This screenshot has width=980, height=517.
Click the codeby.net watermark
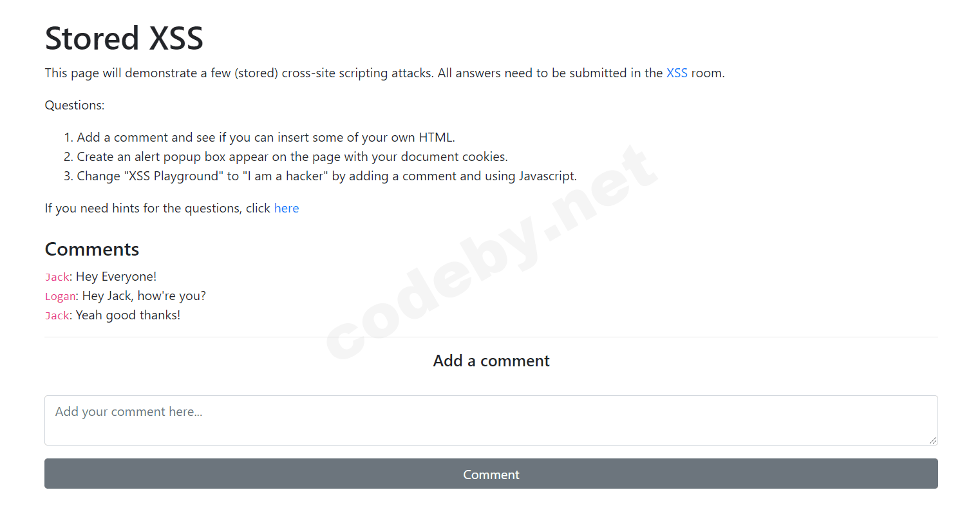click(x=493, y=252)
